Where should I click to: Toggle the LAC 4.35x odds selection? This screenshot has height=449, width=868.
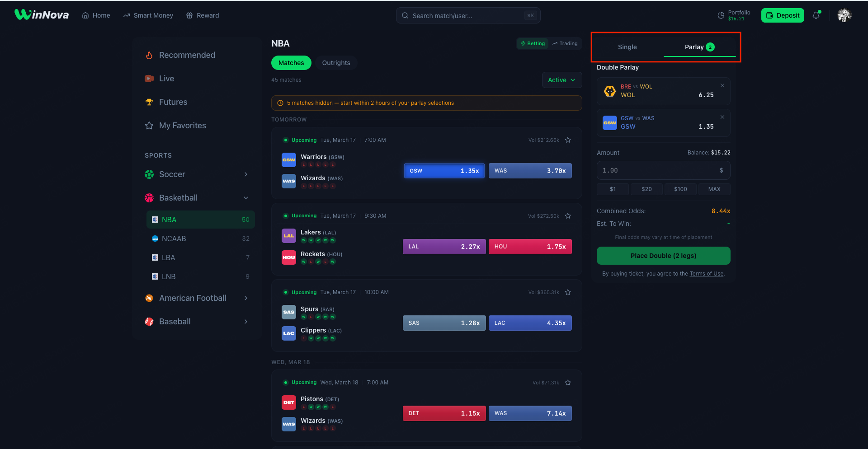(530, 323)
